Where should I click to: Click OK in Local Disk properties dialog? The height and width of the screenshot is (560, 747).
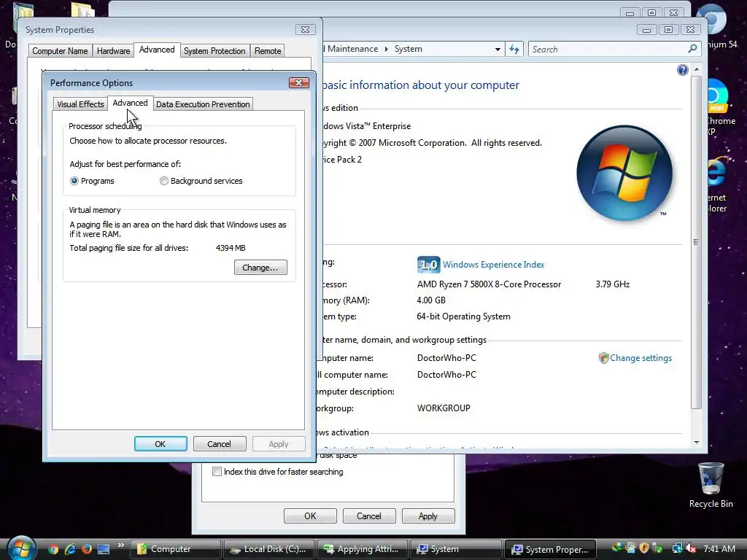click(310, 516)
